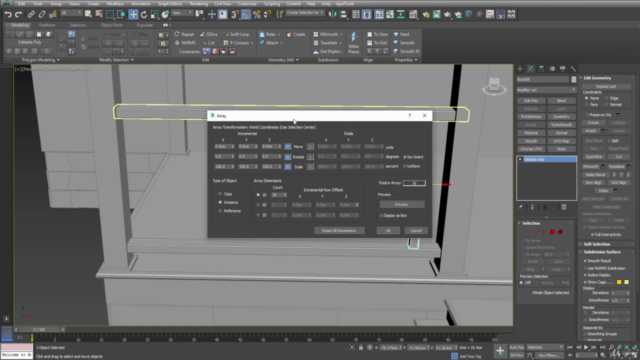Click OK in the Array dialog
Screen dimensions: 640x360
tap(388, 231)
